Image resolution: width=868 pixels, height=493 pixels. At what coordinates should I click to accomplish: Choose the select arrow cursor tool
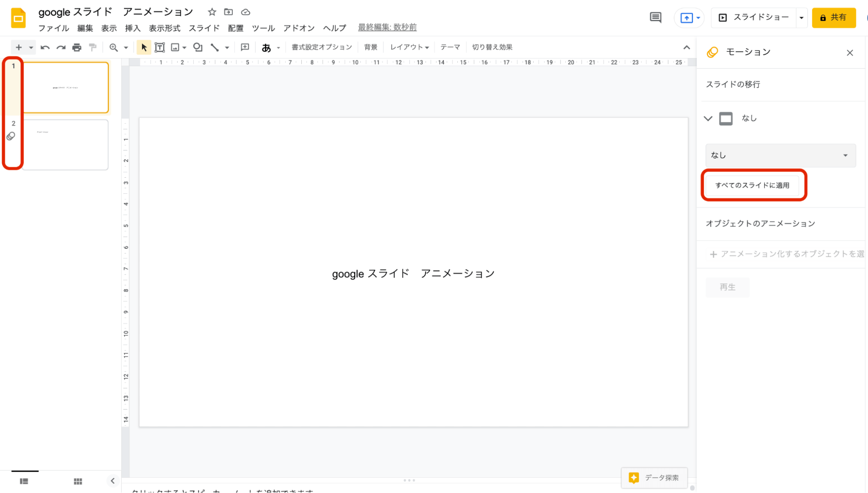[144, 47]
